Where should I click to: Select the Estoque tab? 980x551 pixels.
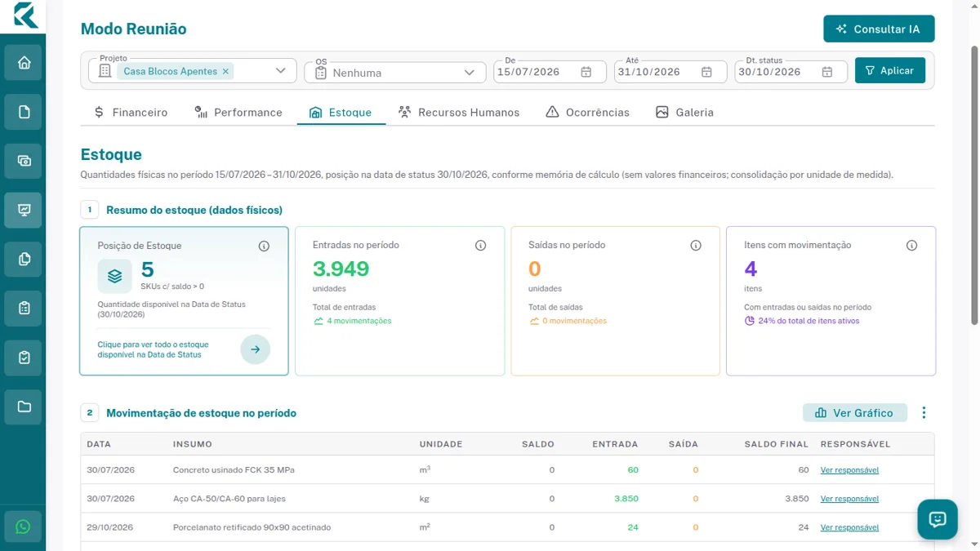click(x=341, y=112)
